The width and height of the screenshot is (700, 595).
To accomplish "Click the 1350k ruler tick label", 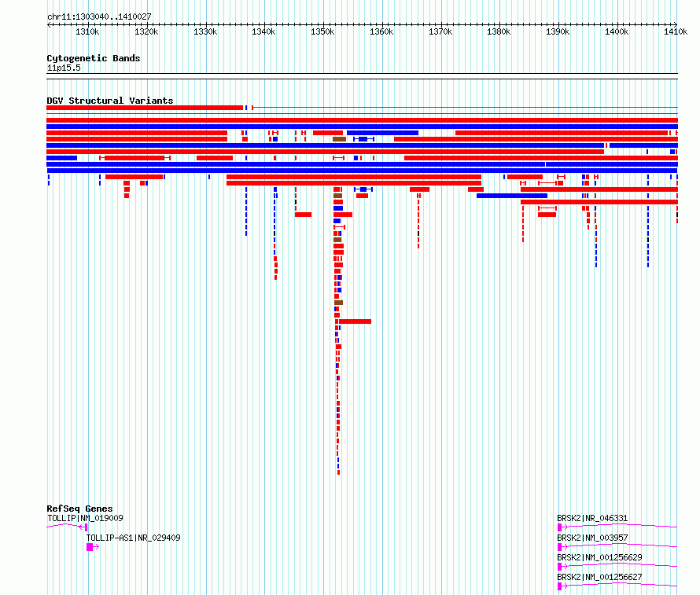I will click(x=322, y=31).
